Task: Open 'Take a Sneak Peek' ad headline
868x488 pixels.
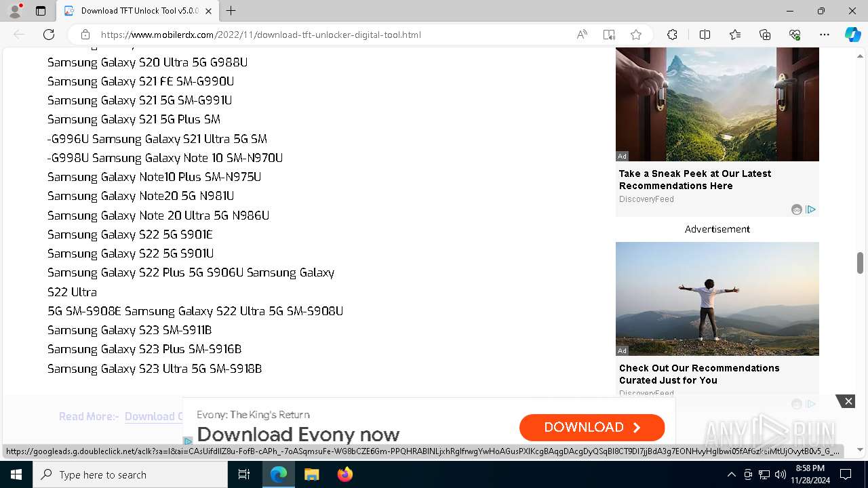Action: click(x=695, y=180)
